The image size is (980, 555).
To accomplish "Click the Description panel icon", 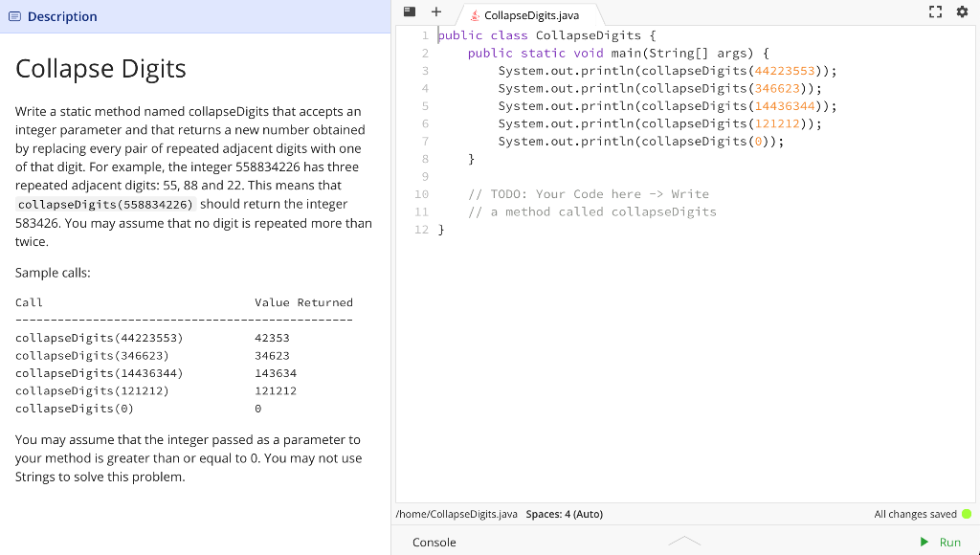I will click(14, 16).
